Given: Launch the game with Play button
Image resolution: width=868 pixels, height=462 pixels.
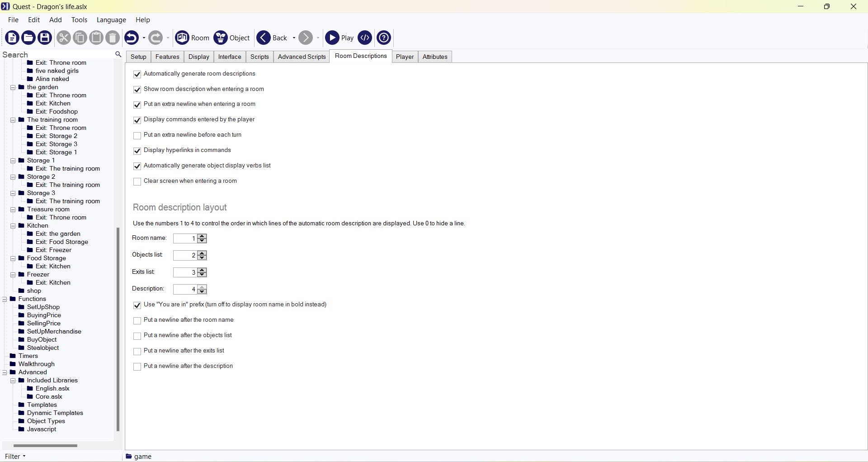Looking at the screenshot, I should coord(339,38).
